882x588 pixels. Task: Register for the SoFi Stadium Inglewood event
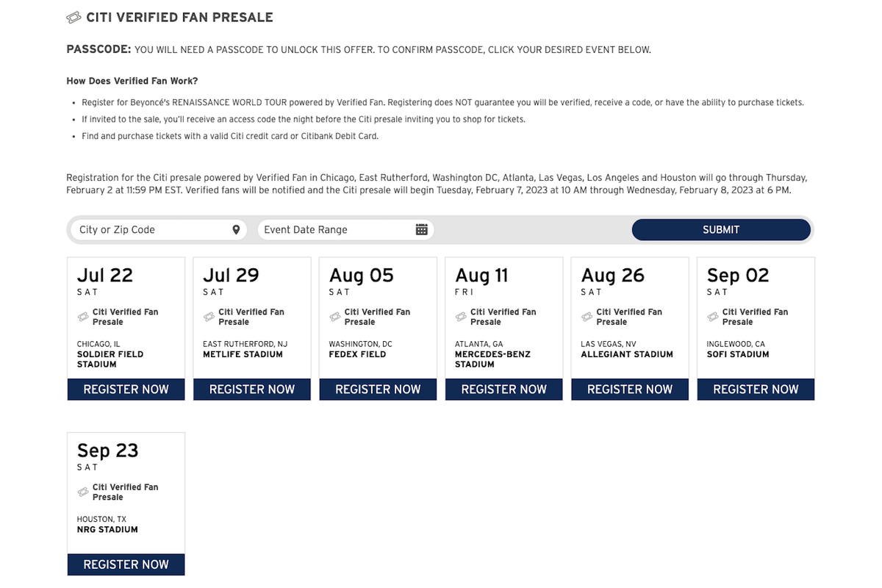pyautogui.click(x=756, y=389)
